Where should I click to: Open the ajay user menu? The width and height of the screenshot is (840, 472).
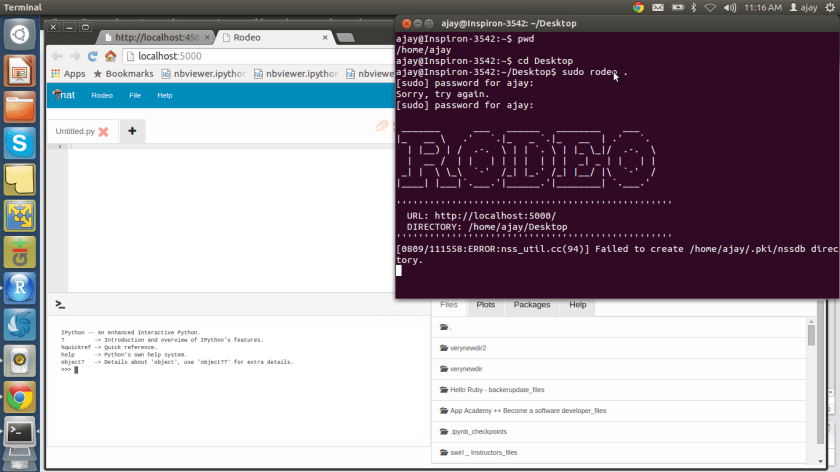[x=804, y=8]
